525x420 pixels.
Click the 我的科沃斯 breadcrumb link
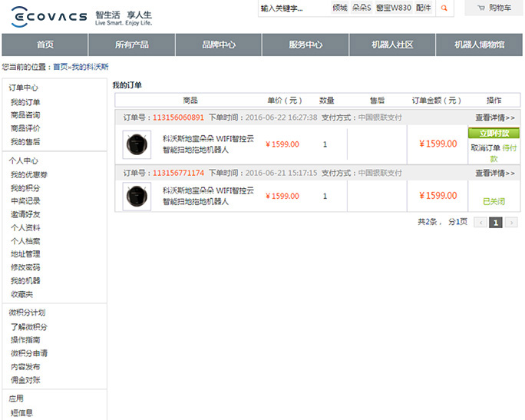click(90, 67)
